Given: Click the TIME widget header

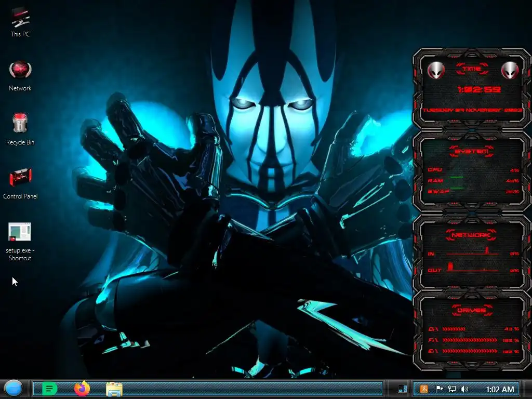Looking at the screenshot, I should pyautogui.click(x=472, y=69).
